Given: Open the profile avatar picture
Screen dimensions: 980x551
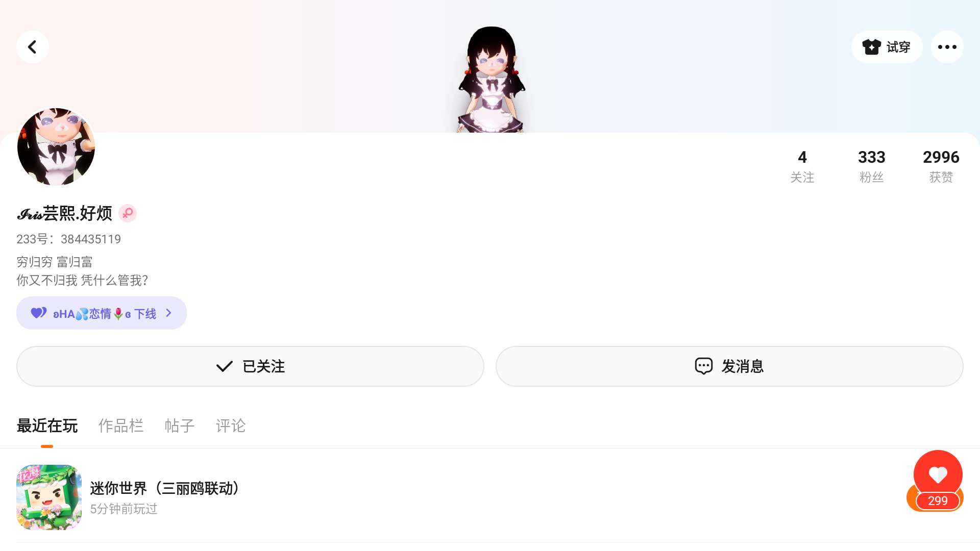Looking at the screenshot, I should (x=56, y=146).
